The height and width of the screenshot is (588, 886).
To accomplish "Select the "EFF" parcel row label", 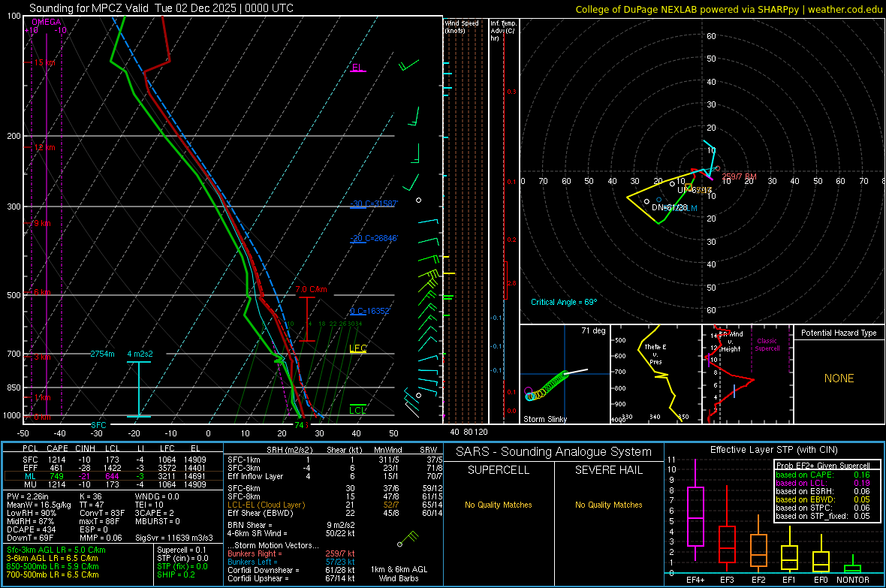I will coord(30,468).
